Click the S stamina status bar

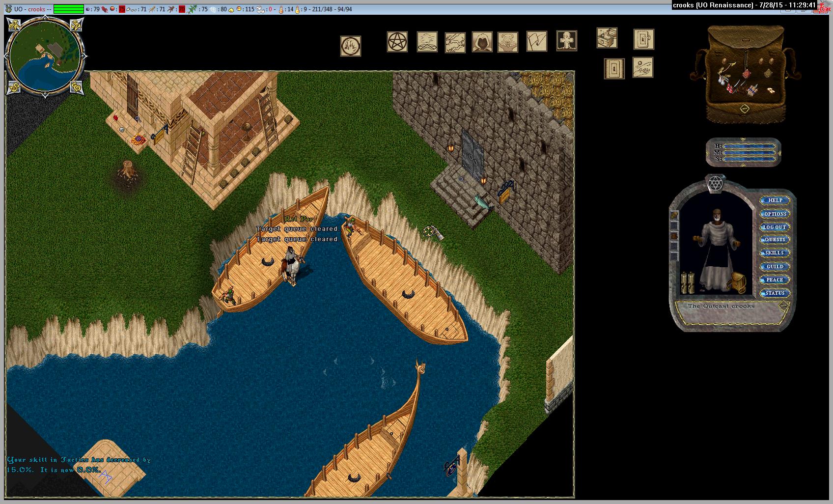pos(750,159)
